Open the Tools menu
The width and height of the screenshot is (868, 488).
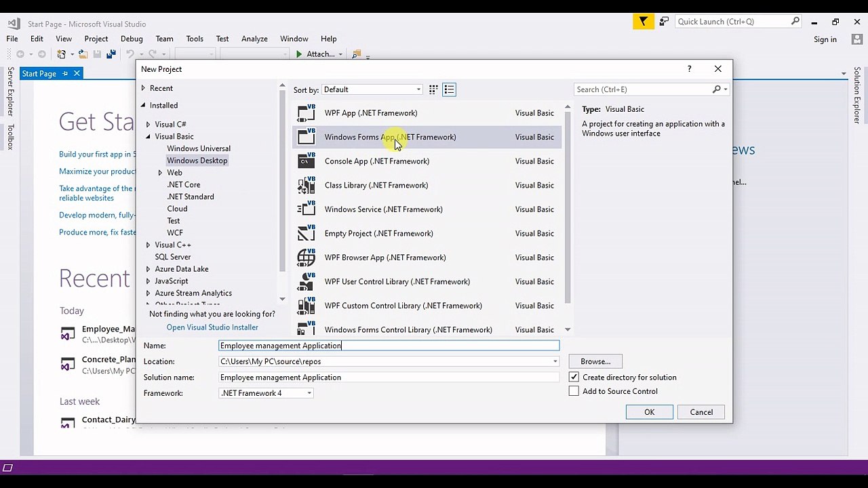tap(195, 39)
